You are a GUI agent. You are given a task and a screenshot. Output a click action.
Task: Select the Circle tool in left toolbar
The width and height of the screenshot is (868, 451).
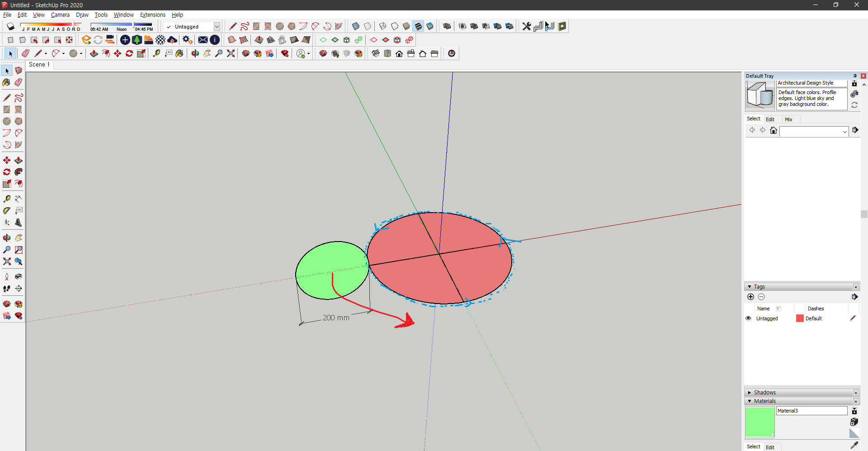pyautogui.click(x=6, y=121)
